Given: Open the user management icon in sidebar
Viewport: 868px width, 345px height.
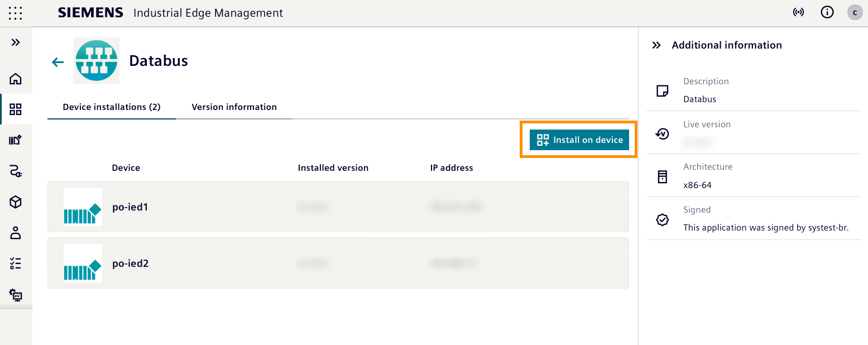Looking at the screenshot, I should click(x=16, y=233).
